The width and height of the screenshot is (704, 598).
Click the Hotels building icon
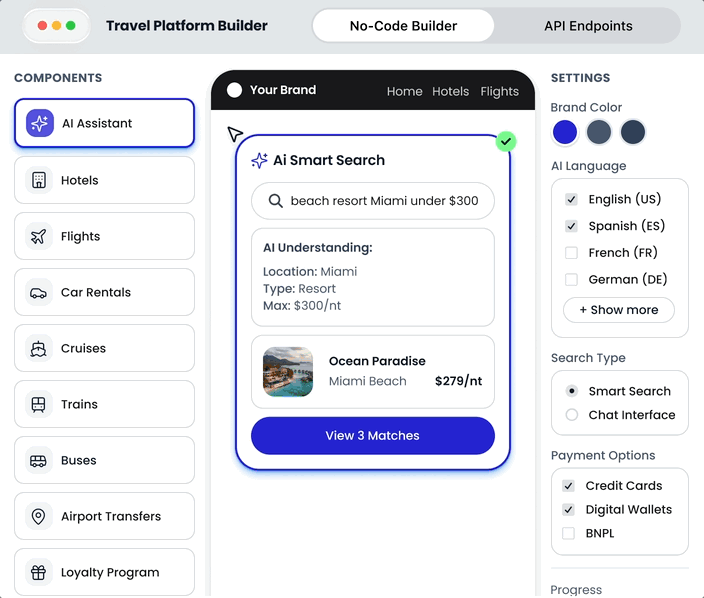tap(39, 180)
